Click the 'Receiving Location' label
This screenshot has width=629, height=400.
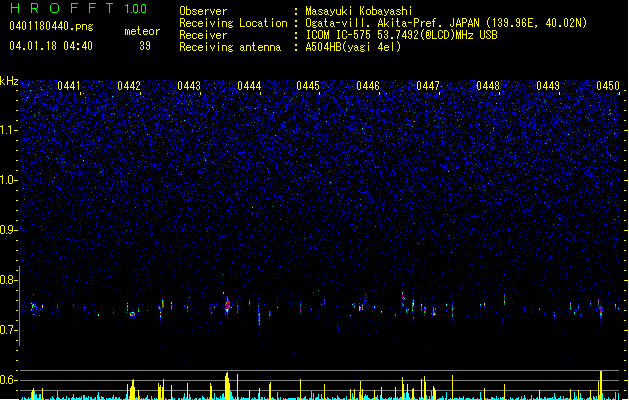233,23
